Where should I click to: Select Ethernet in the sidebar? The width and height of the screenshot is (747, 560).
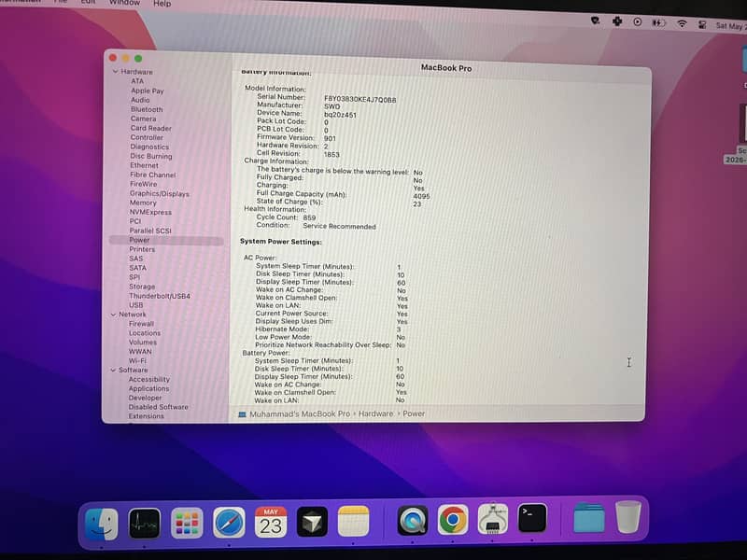click(x=144, y=165)
